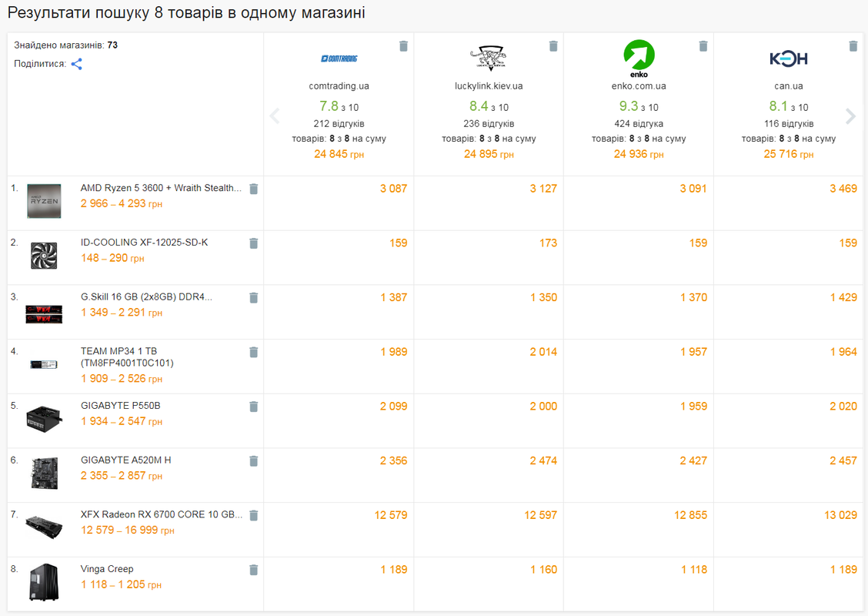Image resolution: width=868 pixels, height=616 pixels.
Task: Click fan price 173 at luckylink
Action: coord(548,243)
